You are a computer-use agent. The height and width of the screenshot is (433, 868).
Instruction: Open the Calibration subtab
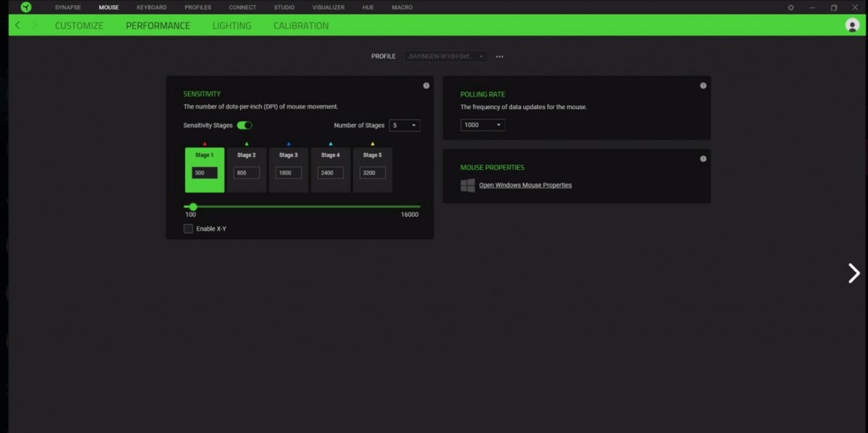[301, 25]
